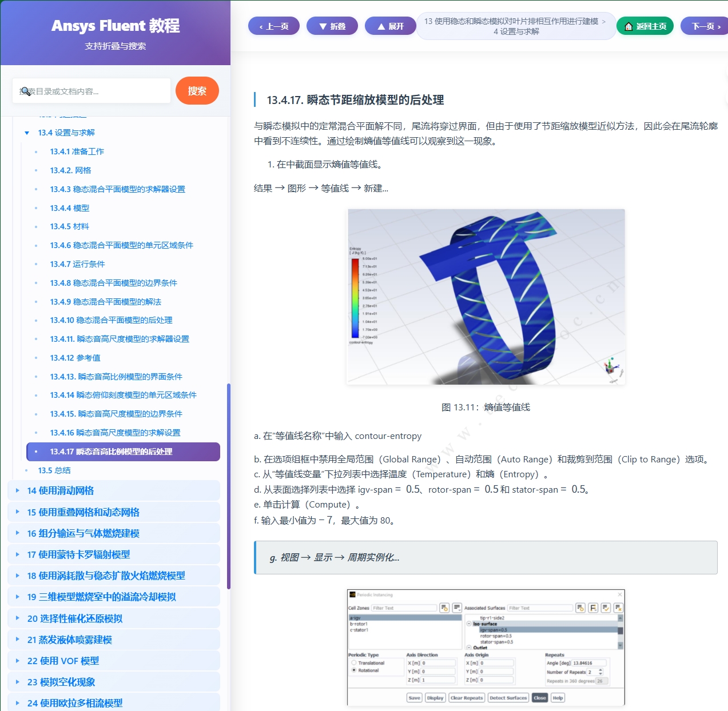Select the Rotational periodic type
Image resolution: width=728 pixels, height=711 pixels.
[x=353, y=671]
